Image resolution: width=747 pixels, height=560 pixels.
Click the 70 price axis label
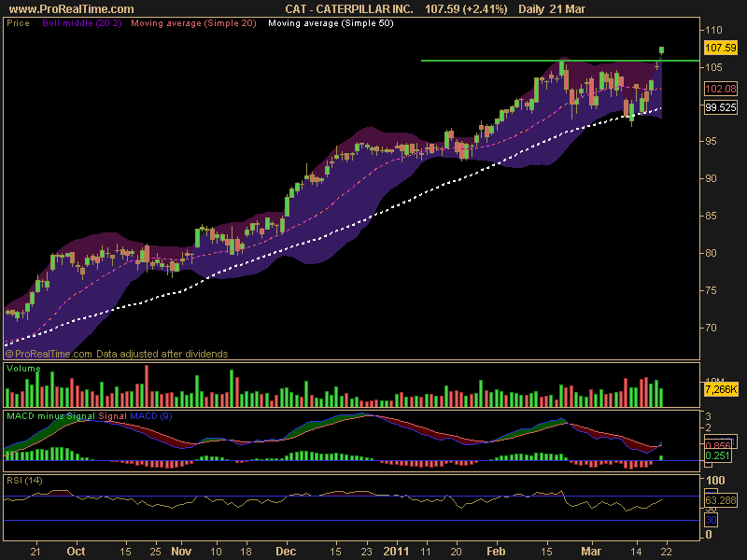point(711,328)
